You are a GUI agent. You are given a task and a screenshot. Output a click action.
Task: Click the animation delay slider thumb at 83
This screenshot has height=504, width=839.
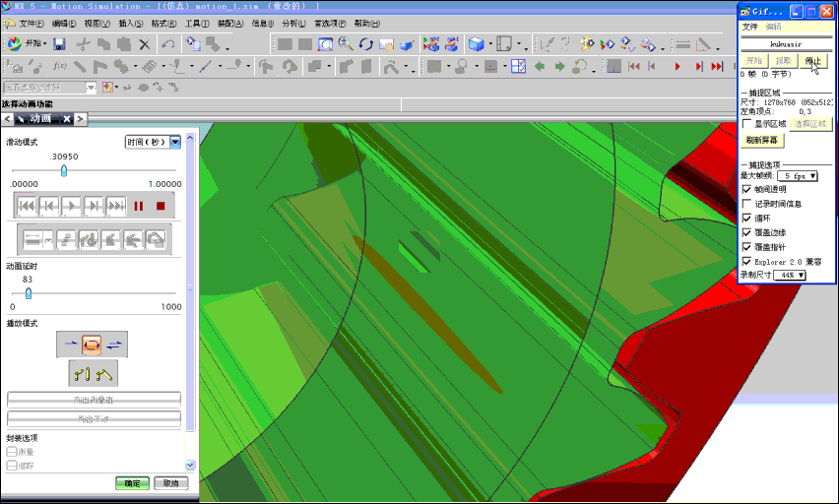(x=29, y=293)
